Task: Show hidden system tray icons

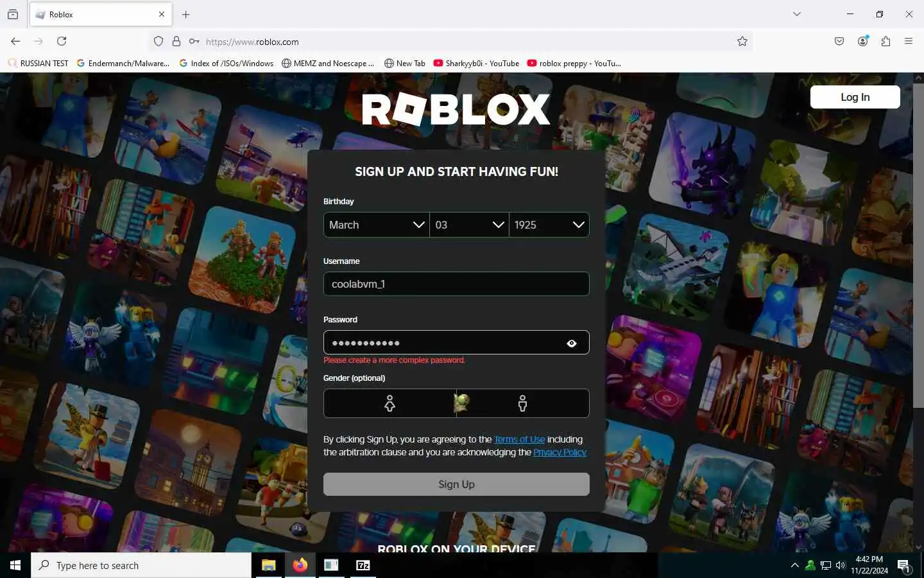Action: 795,565
